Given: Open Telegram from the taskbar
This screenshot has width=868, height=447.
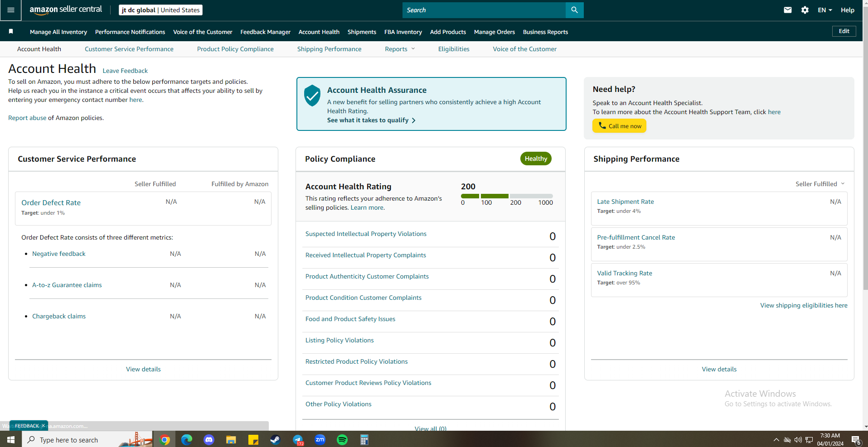Looking at the screenshot, I should (x=298, y=440).
